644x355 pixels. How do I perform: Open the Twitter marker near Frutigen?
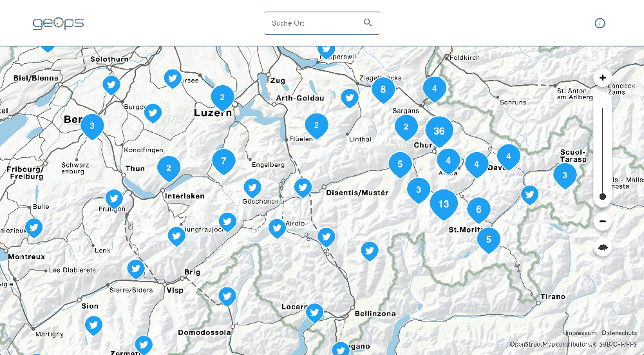[114, 198]
